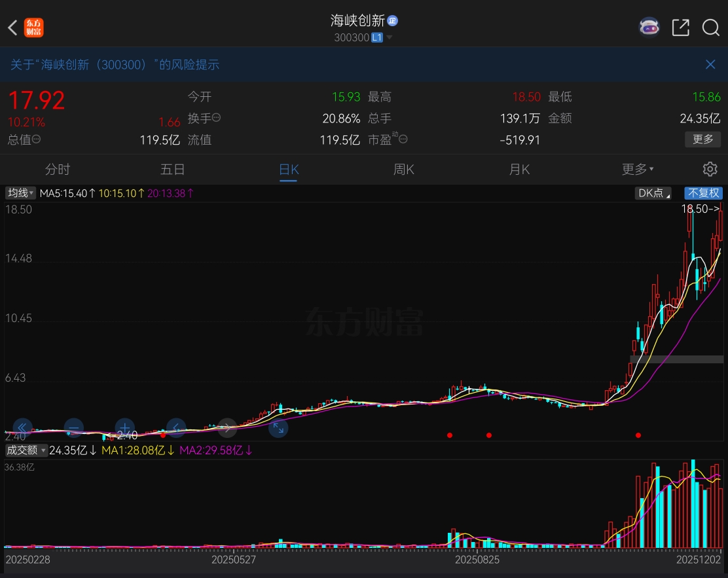
Task: Click the turnover rate 20.86%
Action: click(x=341, y=118)
